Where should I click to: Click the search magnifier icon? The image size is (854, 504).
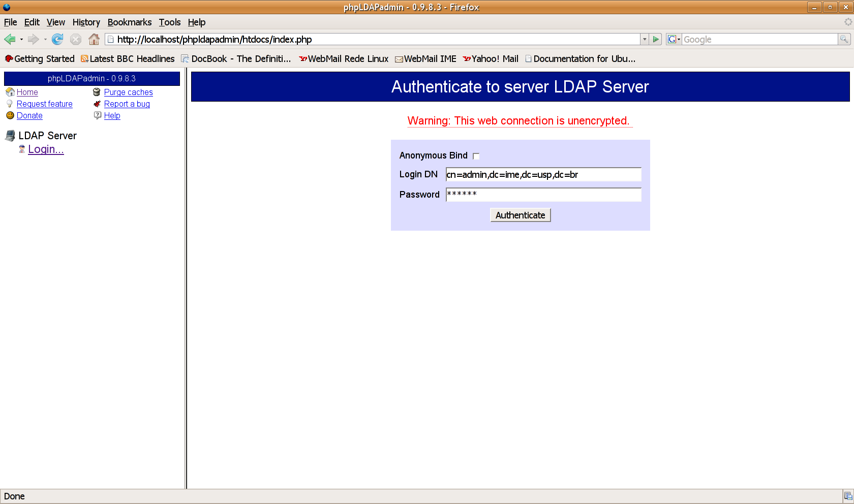pyautogui.click(x=844, y=39)
